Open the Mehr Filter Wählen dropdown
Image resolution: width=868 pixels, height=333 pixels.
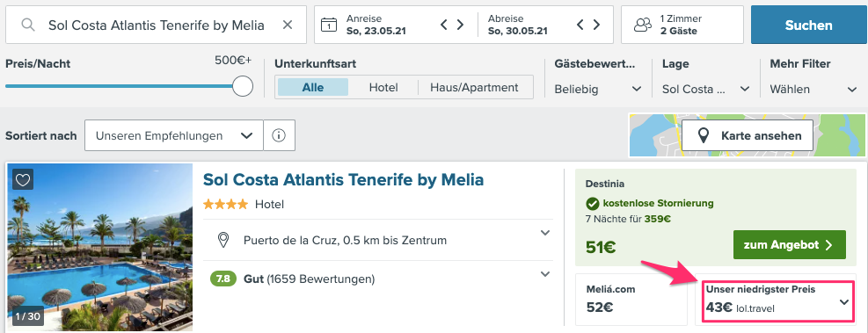tap(813, 89)
